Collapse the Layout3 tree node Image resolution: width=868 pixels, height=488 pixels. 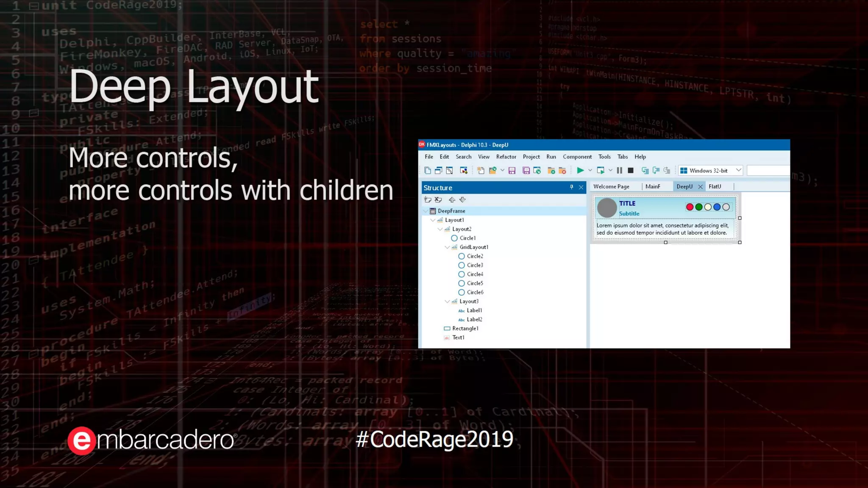pyautogui.click(x=447, y=302)
